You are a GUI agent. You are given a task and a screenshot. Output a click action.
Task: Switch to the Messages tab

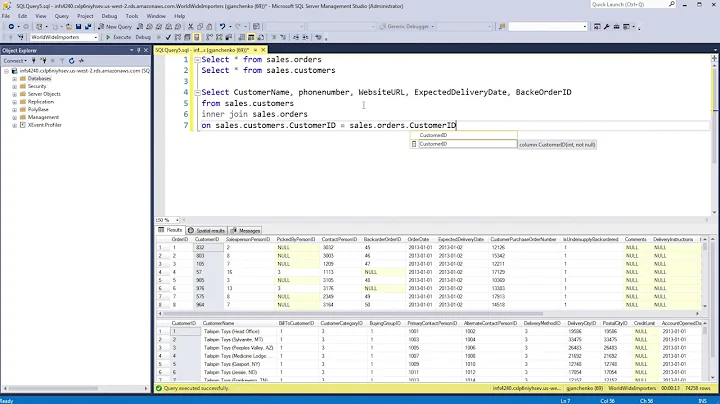pyautogui.click(x=246, y=230)
